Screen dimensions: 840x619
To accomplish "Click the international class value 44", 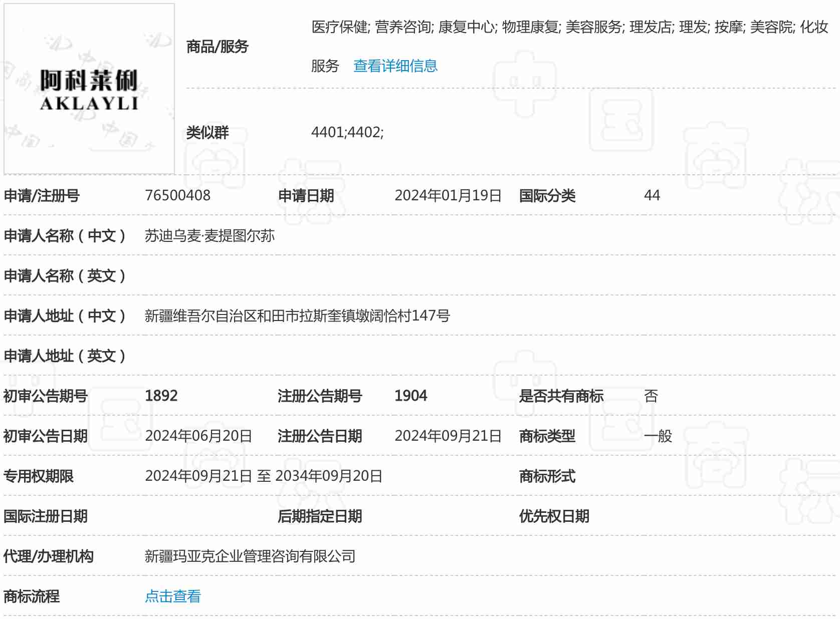I will [x=652, y=195].
